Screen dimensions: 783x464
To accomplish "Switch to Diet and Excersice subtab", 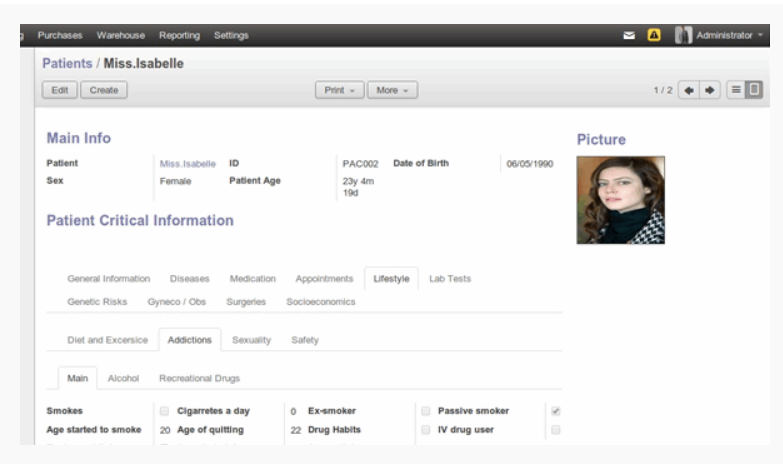I will [107, 340].
